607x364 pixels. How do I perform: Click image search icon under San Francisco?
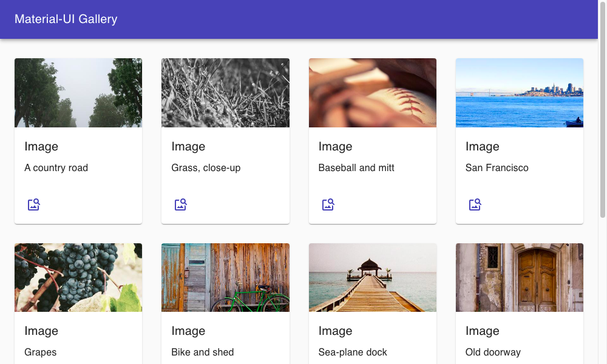475,204
